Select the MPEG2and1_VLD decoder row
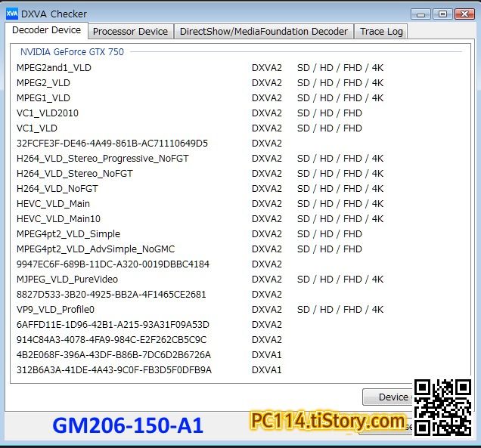481x448 pixels. [x=200, y=68]
